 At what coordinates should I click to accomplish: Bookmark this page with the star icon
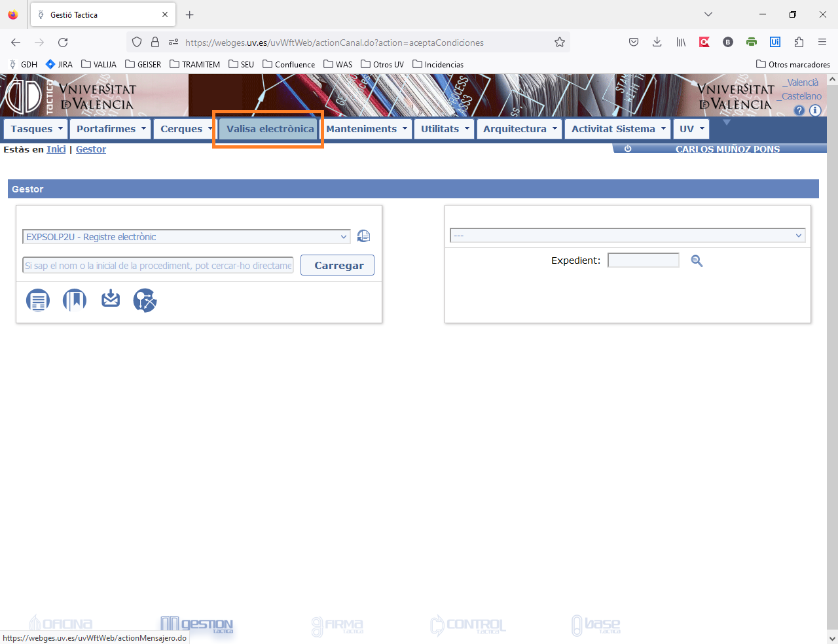(x=560, y=42)
